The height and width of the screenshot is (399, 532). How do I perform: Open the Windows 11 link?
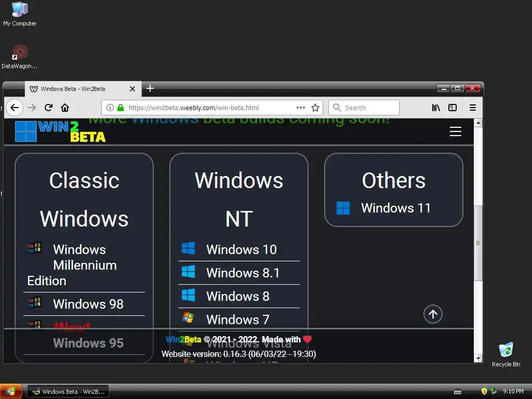(396, 208)
